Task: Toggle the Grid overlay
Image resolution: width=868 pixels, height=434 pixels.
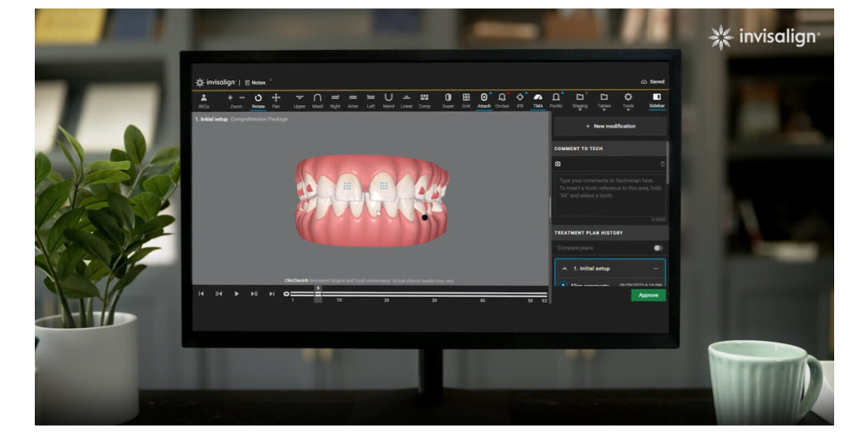Action: pyautogui.click(x=466, y=100)
